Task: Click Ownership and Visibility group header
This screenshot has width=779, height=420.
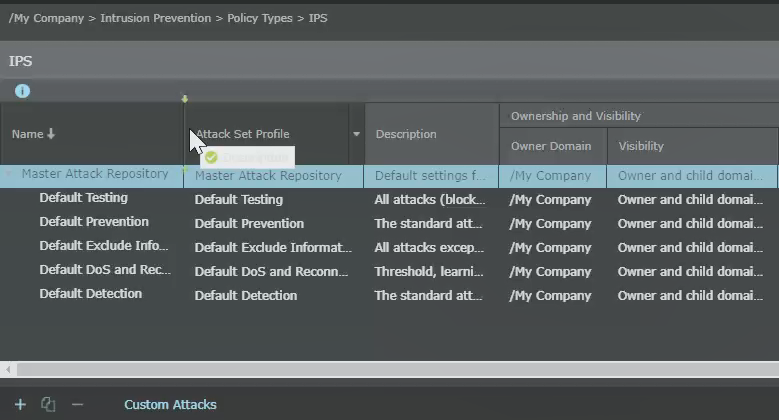Action: click(x=639, y=116)
